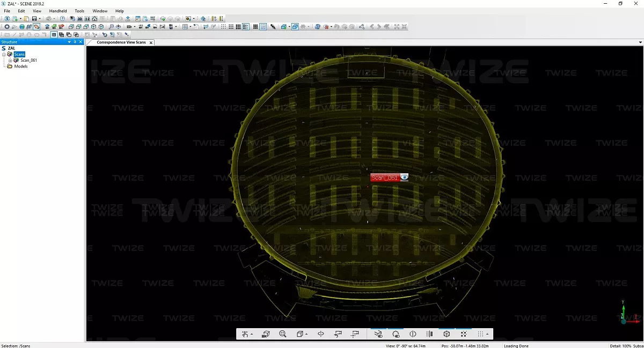Click the magnifier zoom icon in bottom toolbar

pyautogui.click(x=283, y=334)
